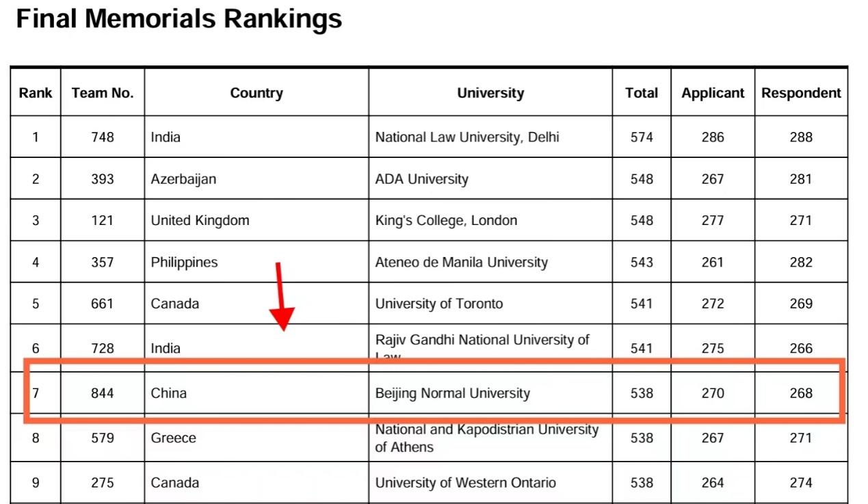Select the Philippines country cell
Viewport: 868px width, 504px height.
coord(184,262)
